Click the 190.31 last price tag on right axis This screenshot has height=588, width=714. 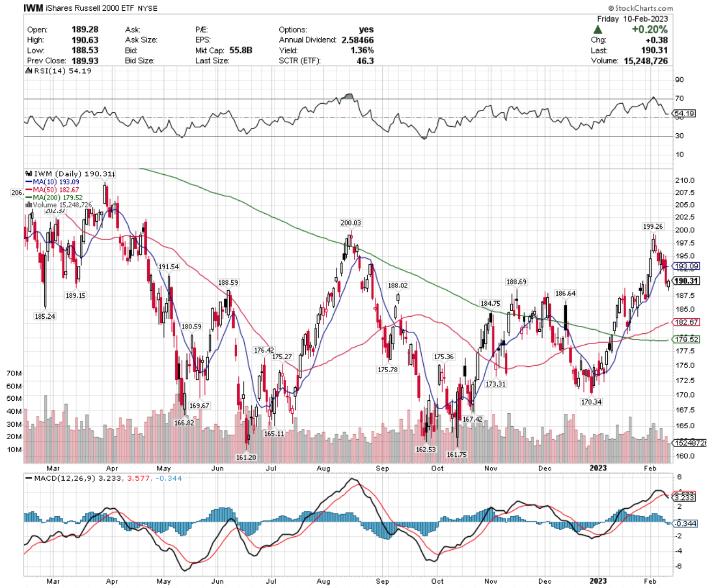click(686, 281)
